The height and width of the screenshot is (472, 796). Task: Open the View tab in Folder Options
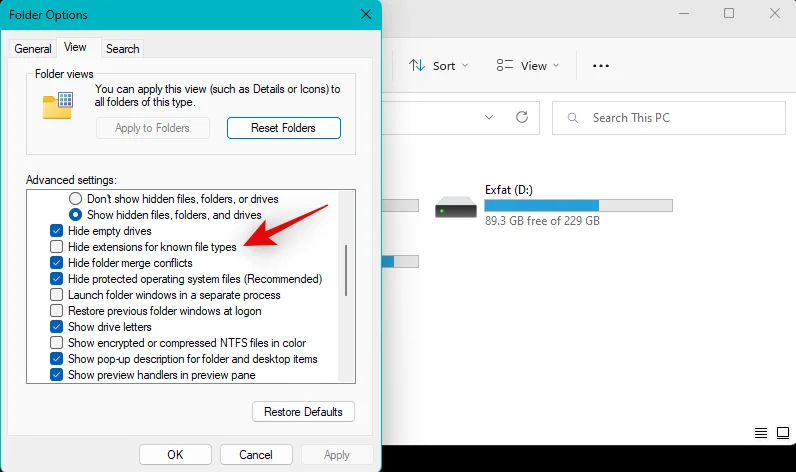point(75,47)
